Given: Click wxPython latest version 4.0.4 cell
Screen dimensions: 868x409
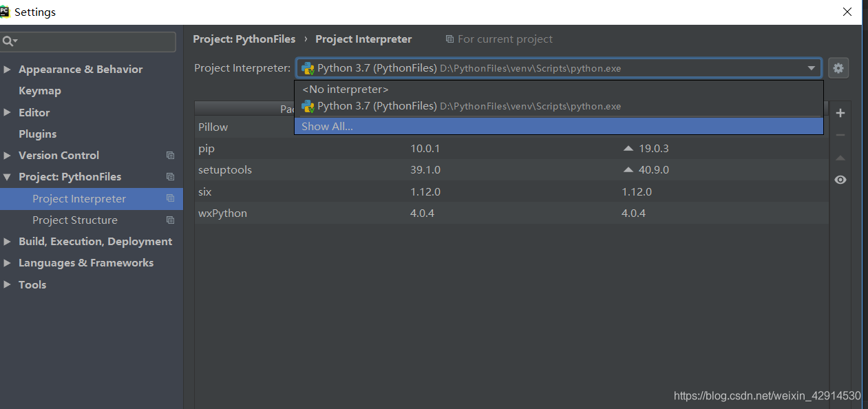Looking at the screenshot, I should pyautogui.click(x=633, y=213).
